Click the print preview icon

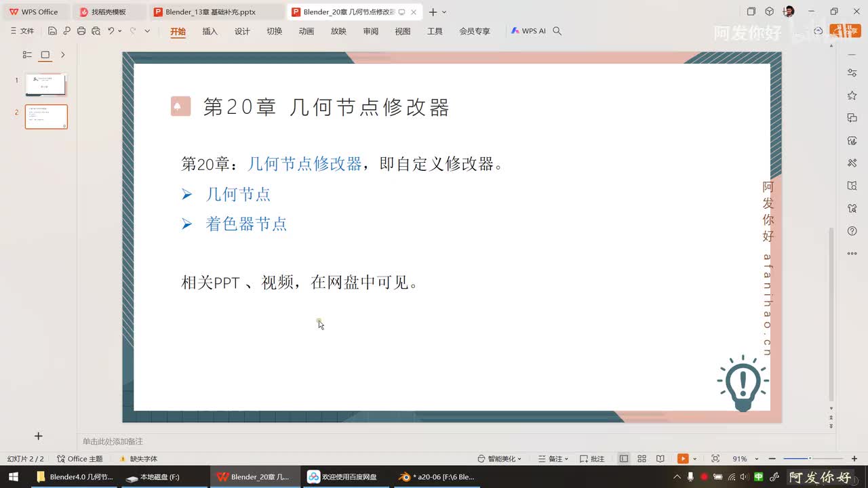pos(96,31)
